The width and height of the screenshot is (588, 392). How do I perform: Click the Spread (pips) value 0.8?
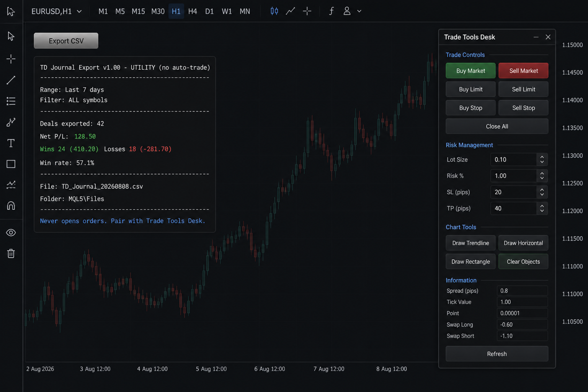coord(522,291)
